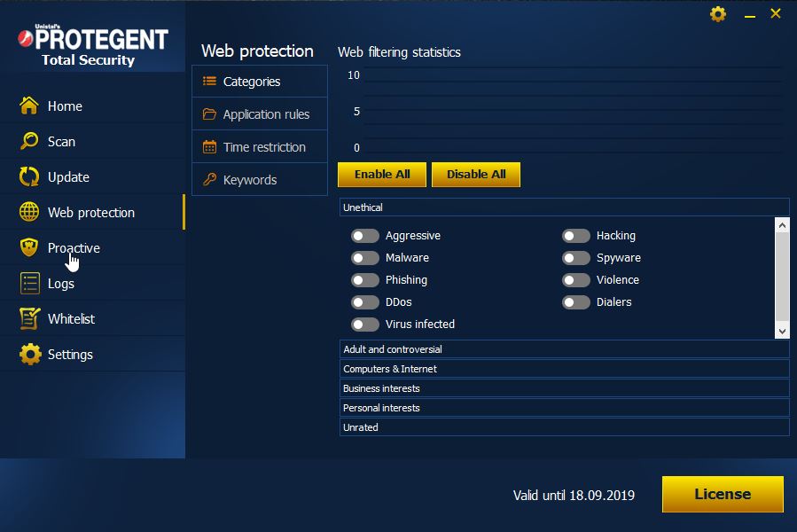Click the Proactive shield icon
The height and width of the screenshot is (532, 797).
[x=29, y=248]
